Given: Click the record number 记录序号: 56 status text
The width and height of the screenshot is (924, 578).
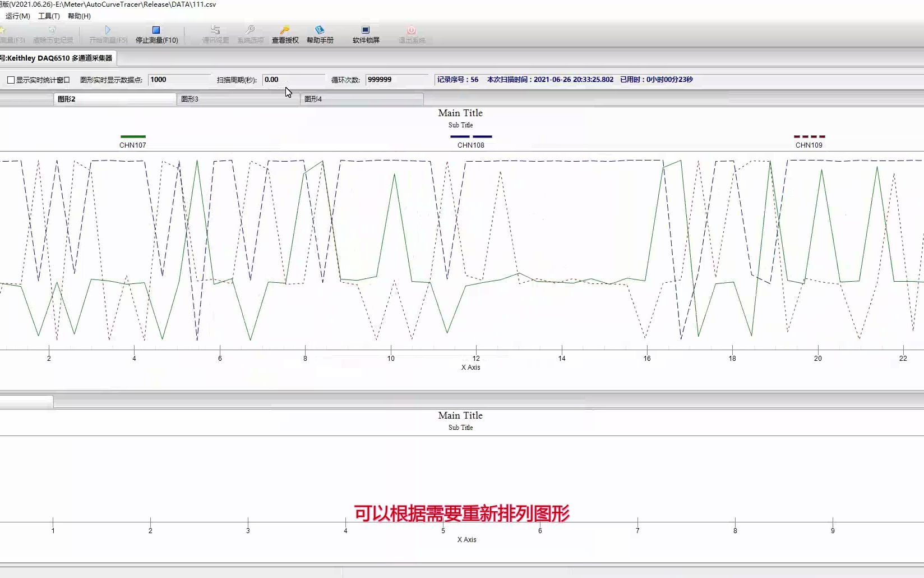Looking at the screenshot, I should [458, 80].
